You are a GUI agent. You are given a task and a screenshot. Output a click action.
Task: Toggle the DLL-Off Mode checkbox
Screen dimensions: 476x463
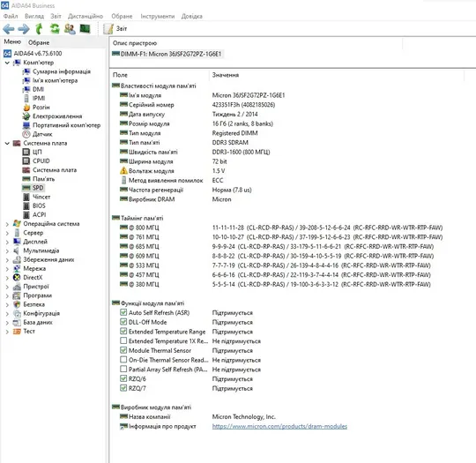[123, 322]
